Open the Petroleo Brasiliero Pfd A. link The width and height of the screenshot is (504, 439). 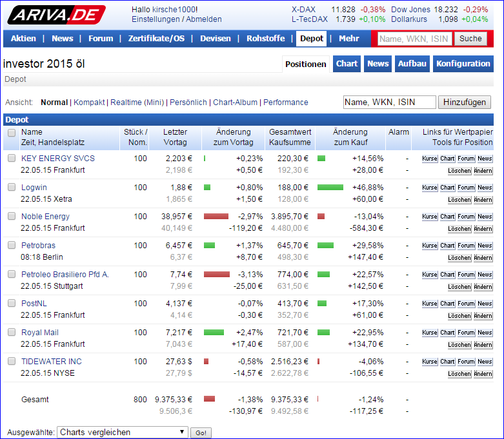(x=65, y=275)
